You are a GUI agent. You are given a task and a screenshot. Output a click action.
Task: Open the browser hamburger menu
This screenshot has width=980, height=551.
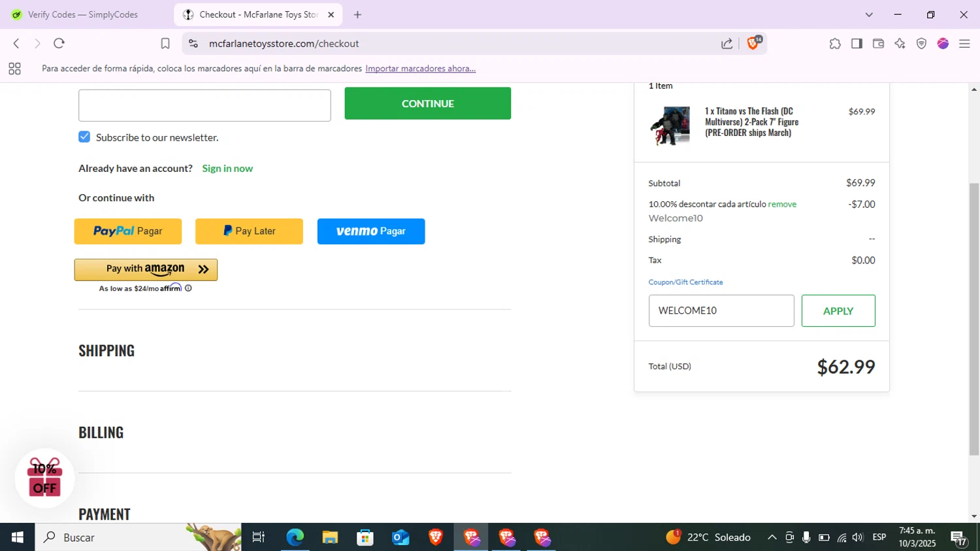tap(964, 43)
